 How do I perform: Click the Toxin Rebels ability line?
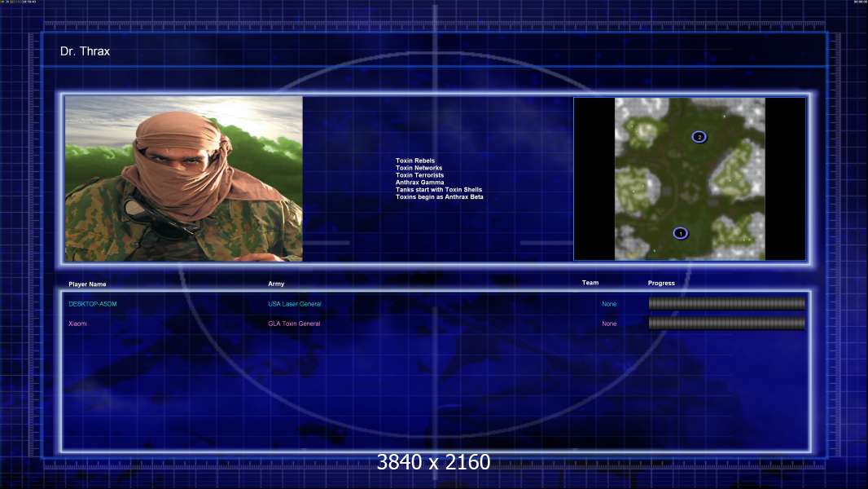coord(415,161)
